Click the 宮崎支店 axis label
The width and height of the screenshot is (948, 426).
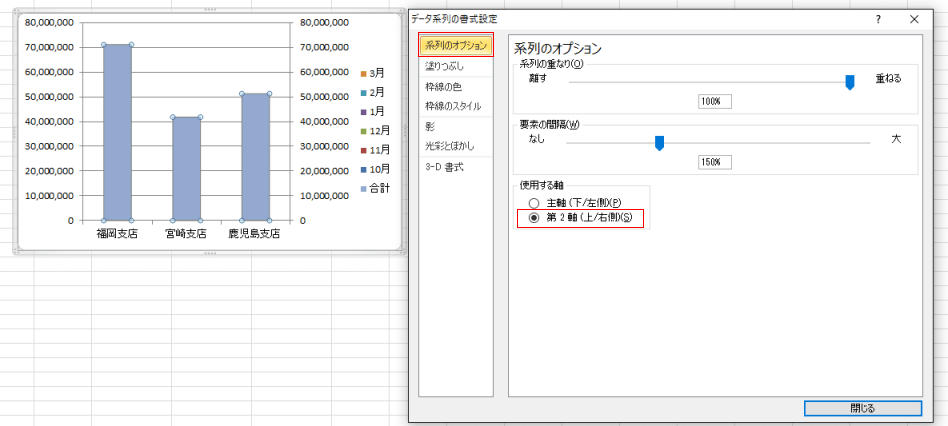pyautogui.click(x=186, y=234)
